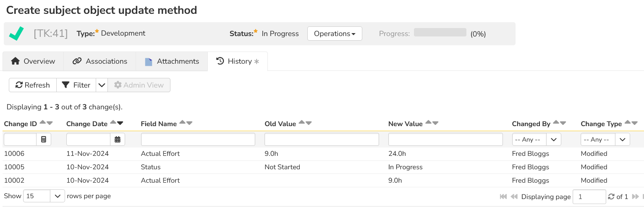Click the Refresh button
644x212 pixels.
tap(33, 85)
